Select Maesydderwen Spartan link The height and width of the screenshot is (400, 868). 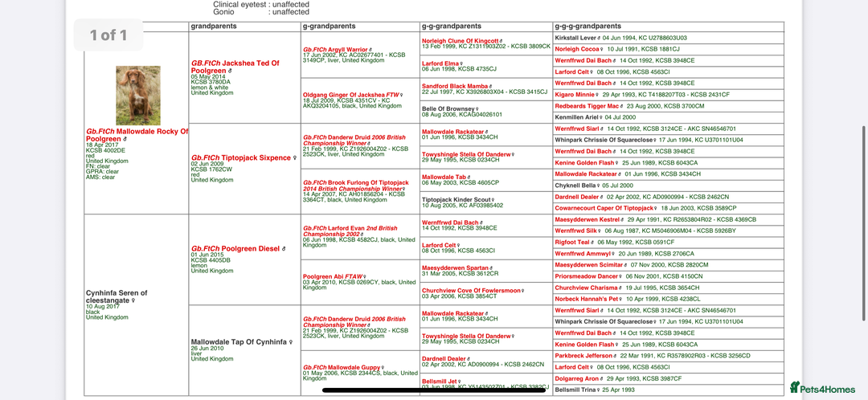[x=456, y=267]
